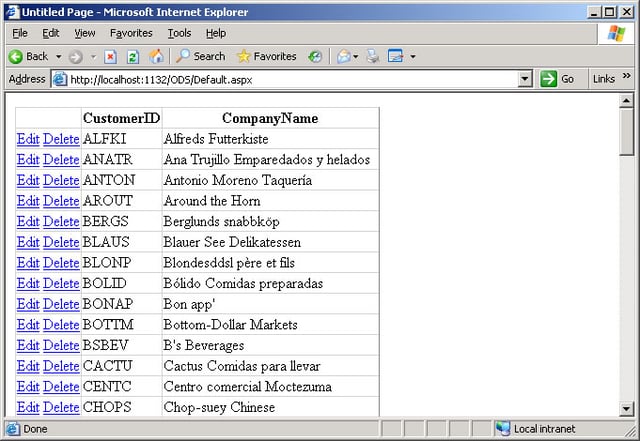
Task: Click the vertical scrollbar up arrow
Action: point(626,100)
